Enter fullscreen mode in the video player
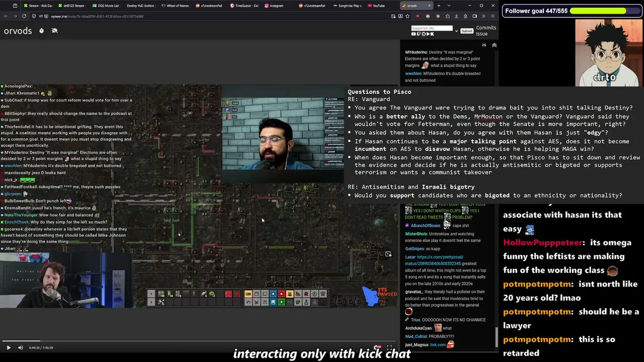Viewport: 644px width, 362px height. (x=389, y=347)
